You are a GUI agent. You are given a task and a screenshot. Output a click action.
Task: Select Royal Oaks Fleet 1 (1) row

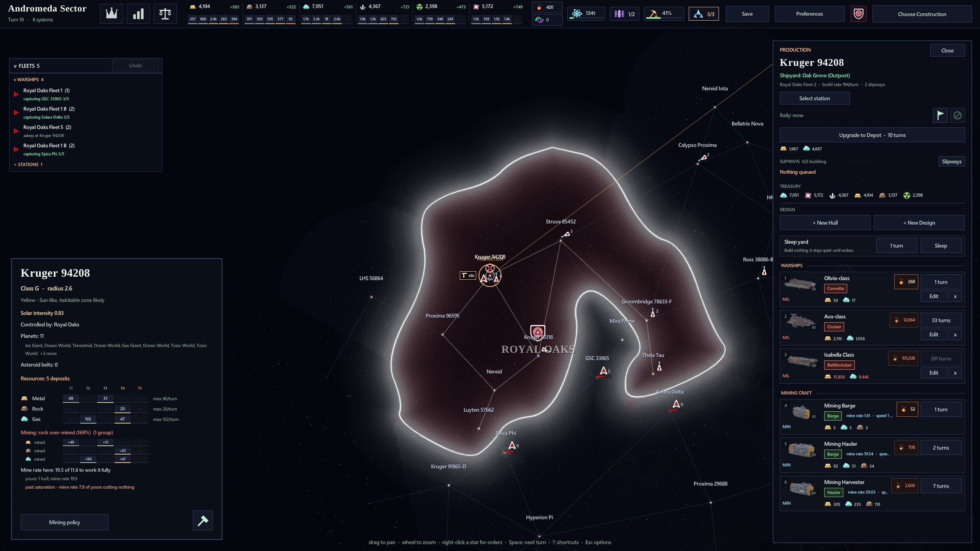(x=85, y=94)
